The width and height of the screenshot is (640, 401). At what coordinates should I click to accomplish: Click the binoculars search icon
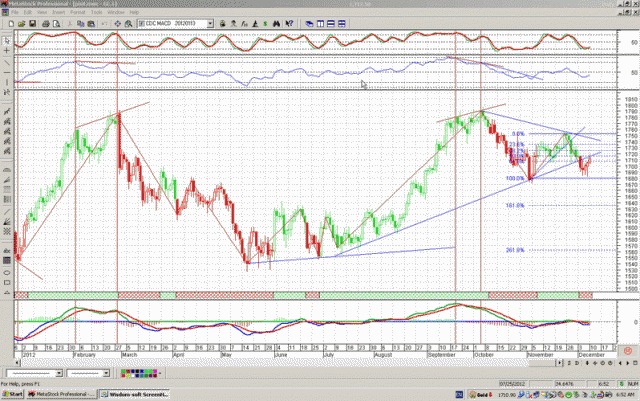tap(277, 24)
